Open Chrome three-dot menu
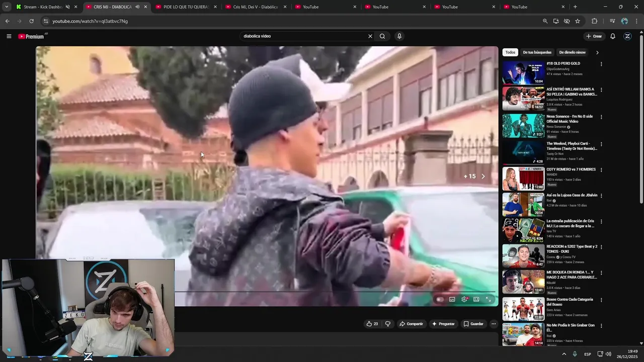Viewport: 644px width, 362px height. tap(636, 21)
